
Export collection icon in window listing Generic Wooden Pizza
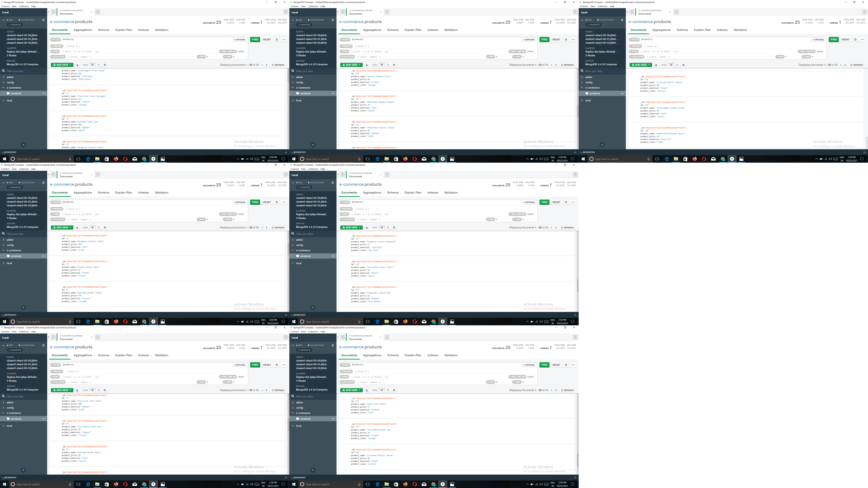tap(367, 65)
